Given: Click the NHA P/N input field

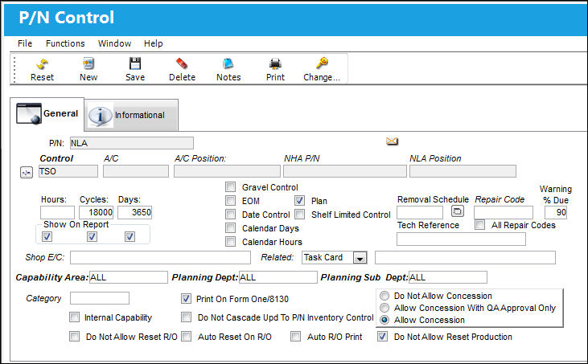Looking at the screenshot, I should [344, 171].
